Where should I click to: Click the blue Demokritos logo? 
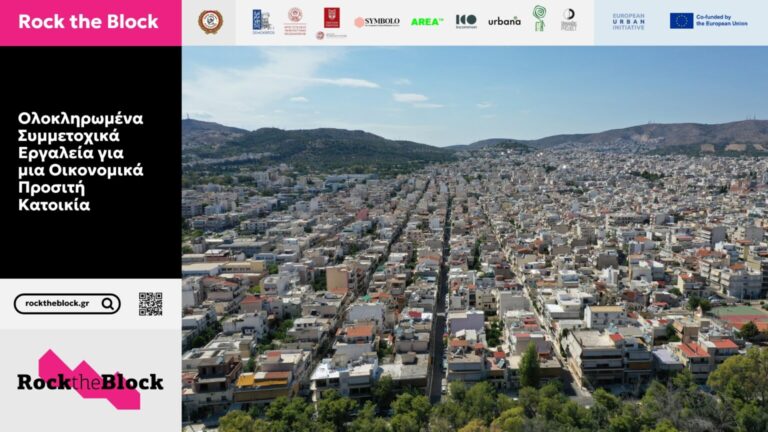tap(261, 20)
